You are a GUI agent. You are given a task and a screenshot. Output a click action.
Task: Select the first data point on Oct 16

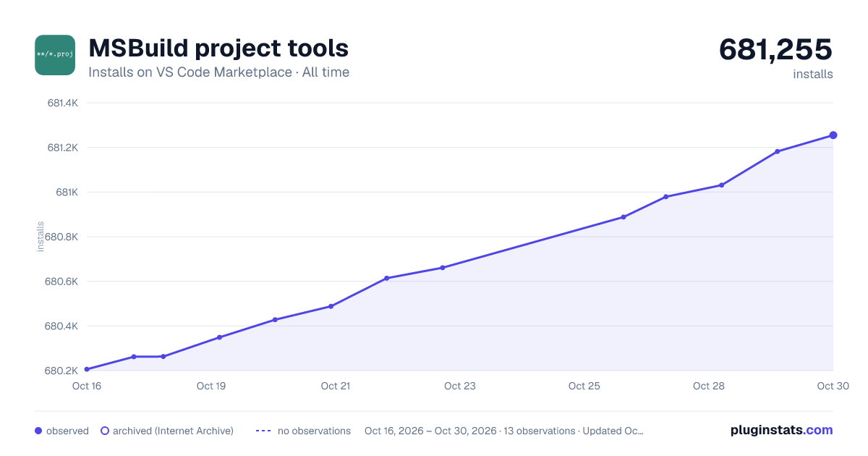tap(87, 369)
